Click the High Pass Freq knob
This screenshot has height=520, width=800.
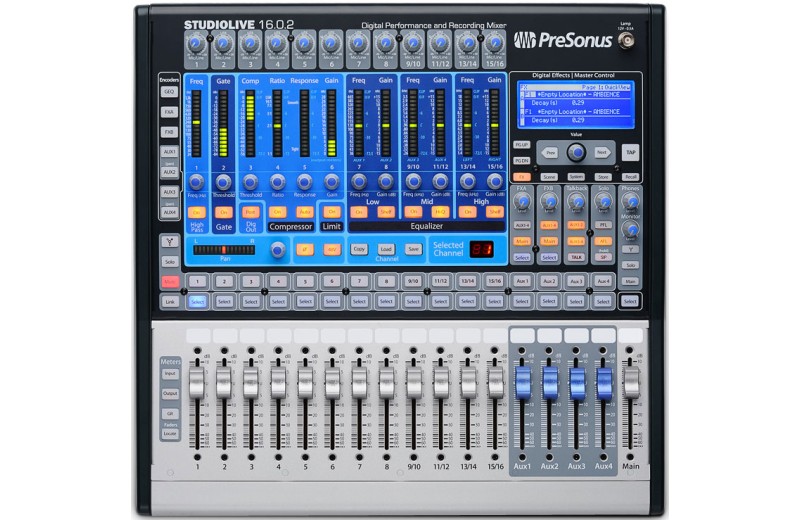[196, 182]
